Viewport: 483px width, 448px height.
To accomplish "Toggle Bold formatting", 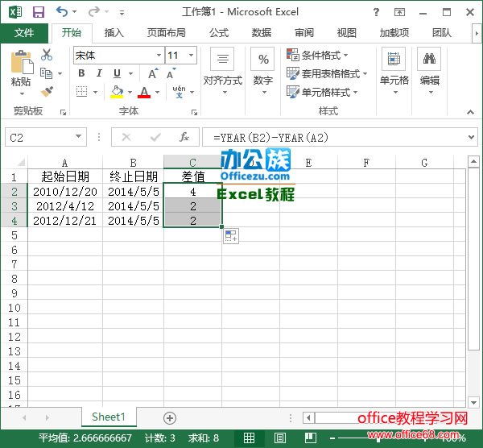I will 81,73.
